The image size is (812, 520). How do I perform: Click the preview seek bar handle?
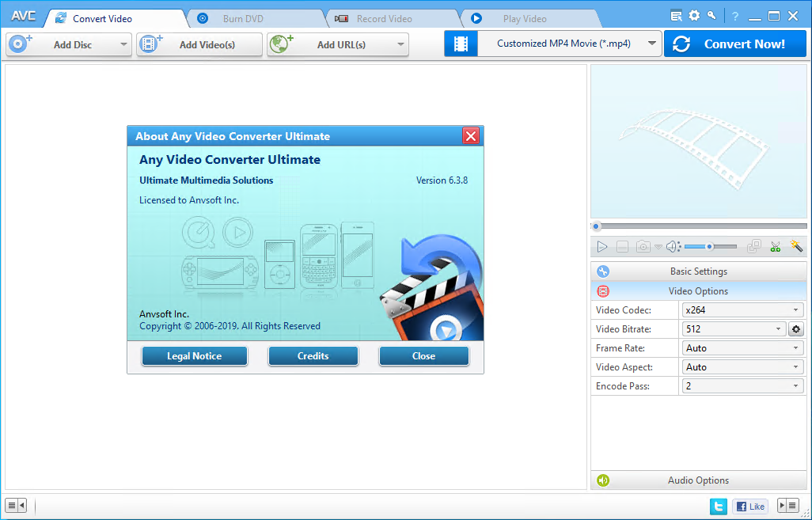[x=597, y=226]
